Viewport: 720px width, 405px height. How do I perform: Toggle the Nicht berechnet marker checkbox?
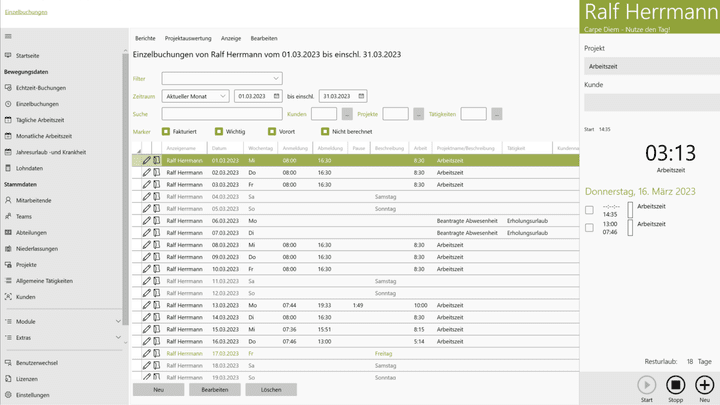[325, 131]
